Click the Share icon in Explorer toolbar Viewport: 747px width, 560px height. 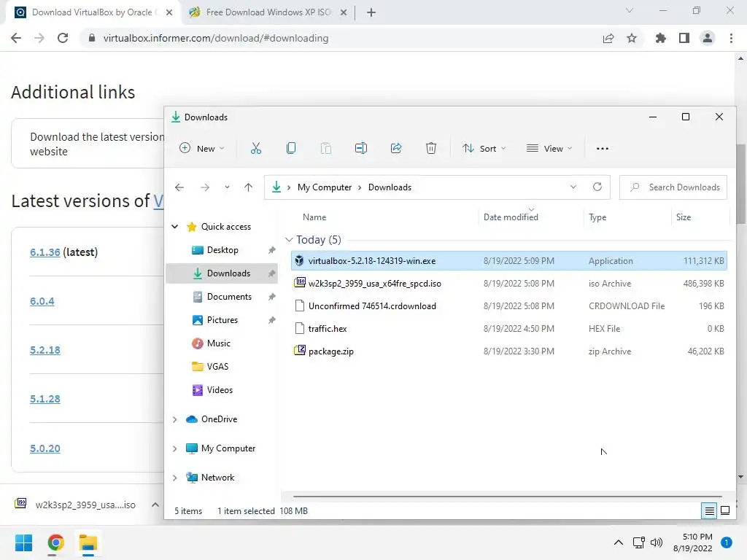pos(396,149)
